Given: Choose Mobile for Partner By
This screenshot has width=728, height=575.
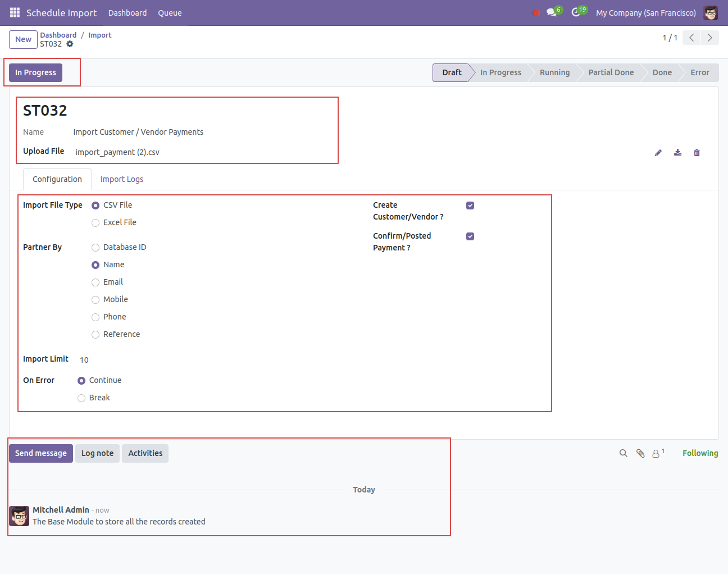Looking at the screenshot, I should 95,300.
